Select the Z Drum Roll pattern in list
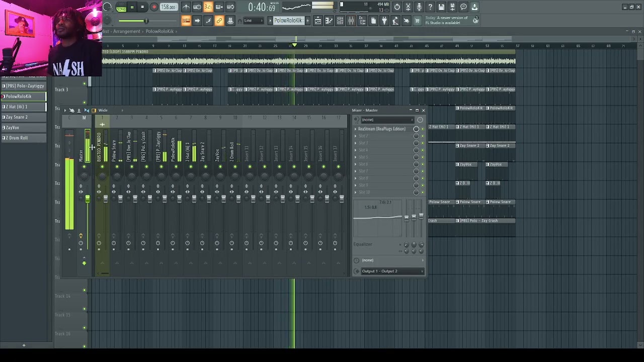The image size is (644, 362). [24, 138]
